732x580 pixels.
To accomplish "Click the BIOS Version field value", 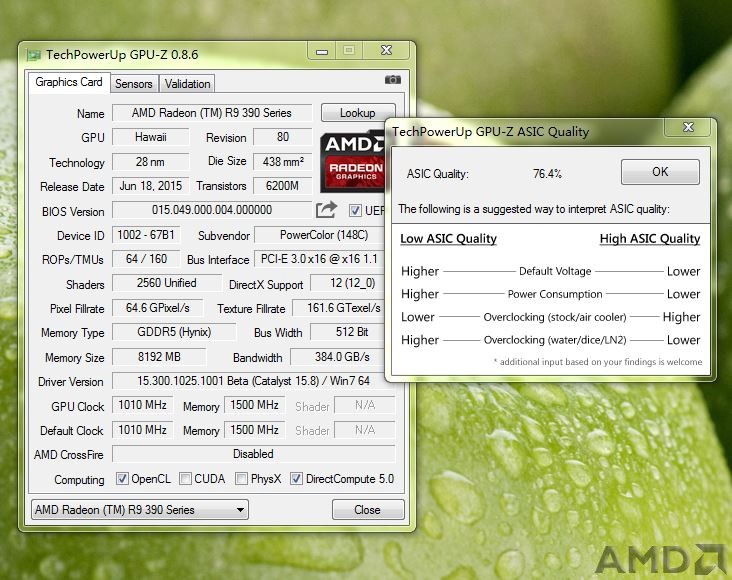I will pyautogui.click(x=212, y=210).
